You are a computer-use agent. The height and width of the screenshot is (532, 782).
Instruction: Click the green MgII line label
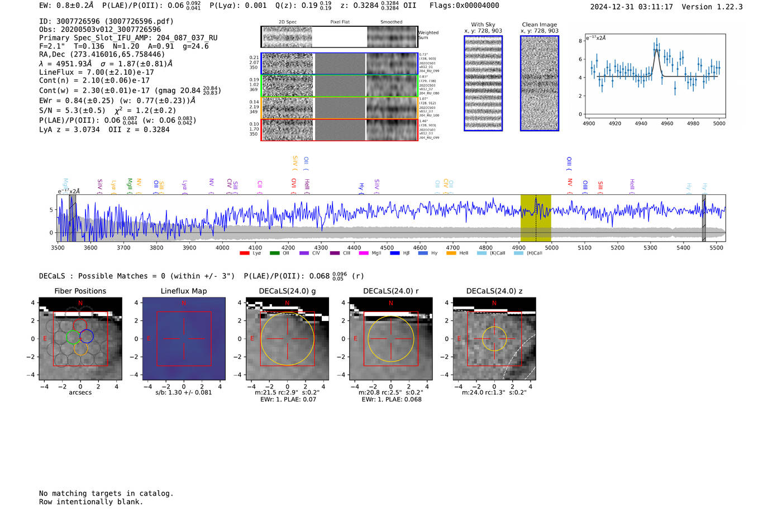pyautogui.click(x=130, y=185)
